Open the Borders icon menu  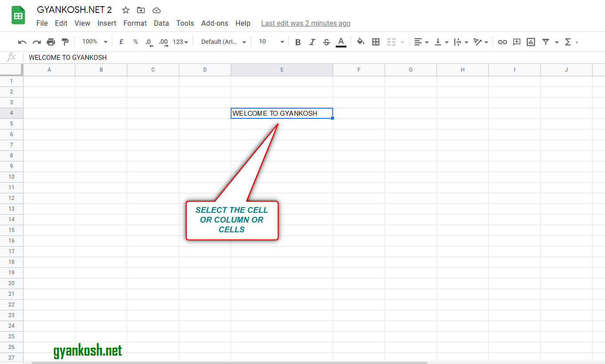(376, 42)
